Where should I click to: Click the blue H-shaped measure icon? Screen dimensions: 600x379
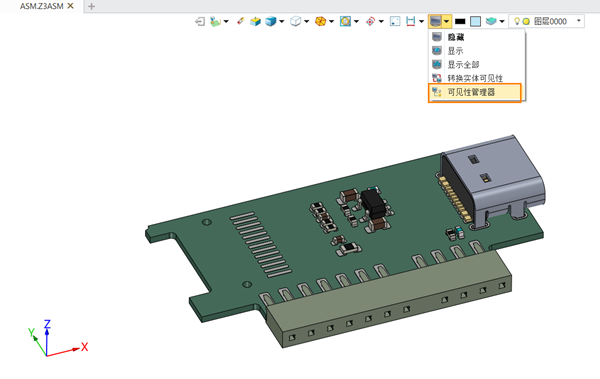pyautogui.click(x=411, y=21)
